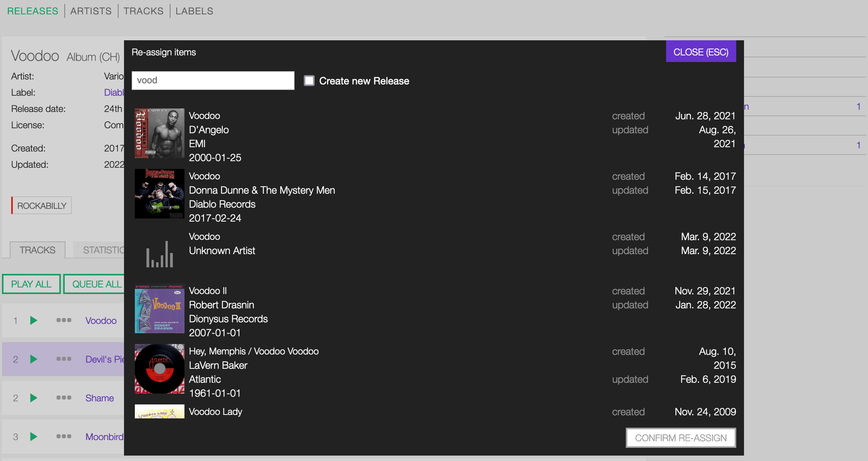Open options dots for Devil's Pie track

tap(64, 359)
